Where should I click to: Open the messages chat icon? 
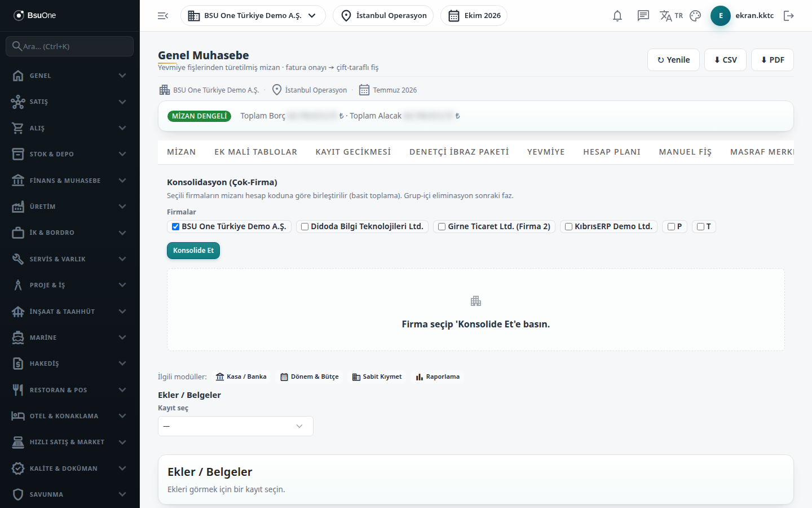(x=643, y=16)
